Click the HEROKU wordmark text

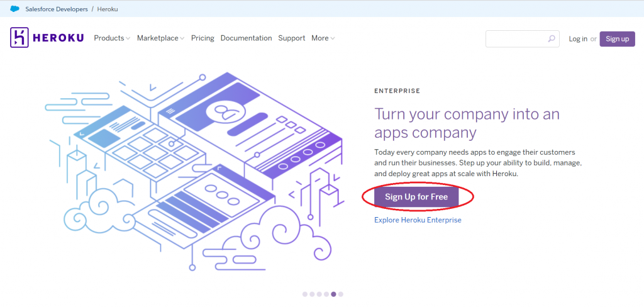tap(58, 38)
